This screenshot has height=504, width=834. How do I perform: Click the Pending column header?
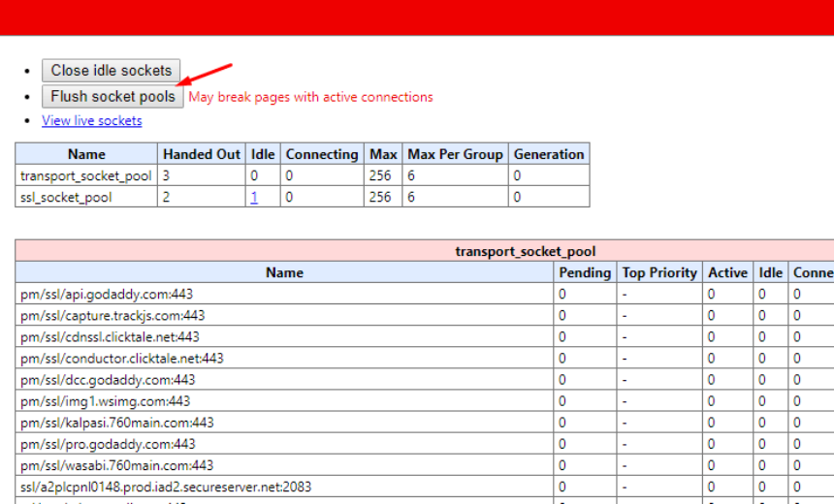tap(585, 272)
